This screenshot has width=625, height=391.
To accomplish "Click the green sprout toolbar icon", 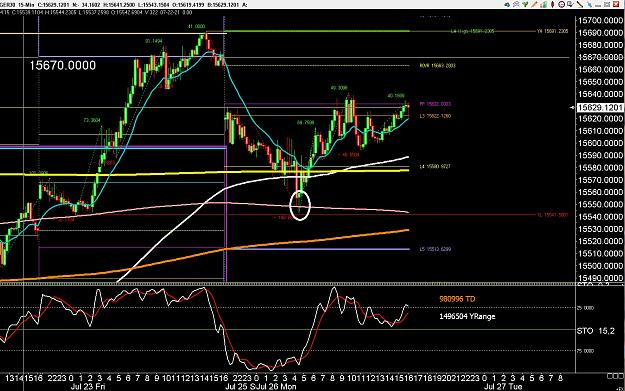I will (525, 4).
